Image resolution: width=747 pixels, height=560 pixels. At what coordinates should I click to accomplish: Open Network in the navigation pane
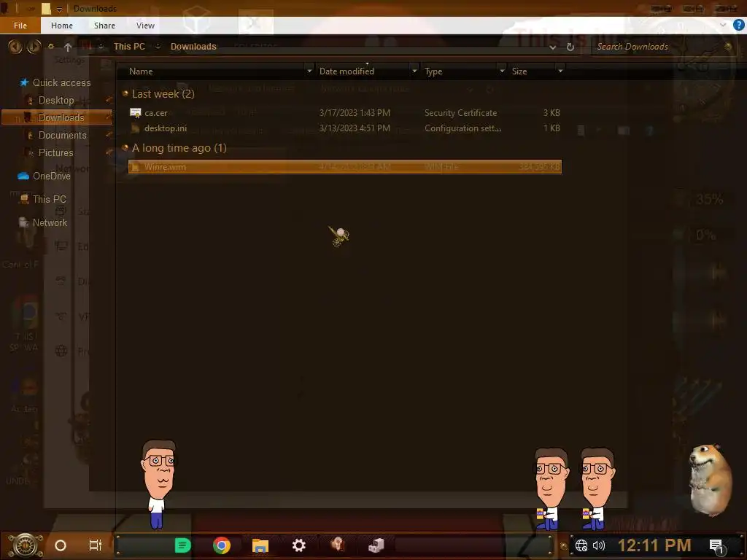tap(50, 222)
